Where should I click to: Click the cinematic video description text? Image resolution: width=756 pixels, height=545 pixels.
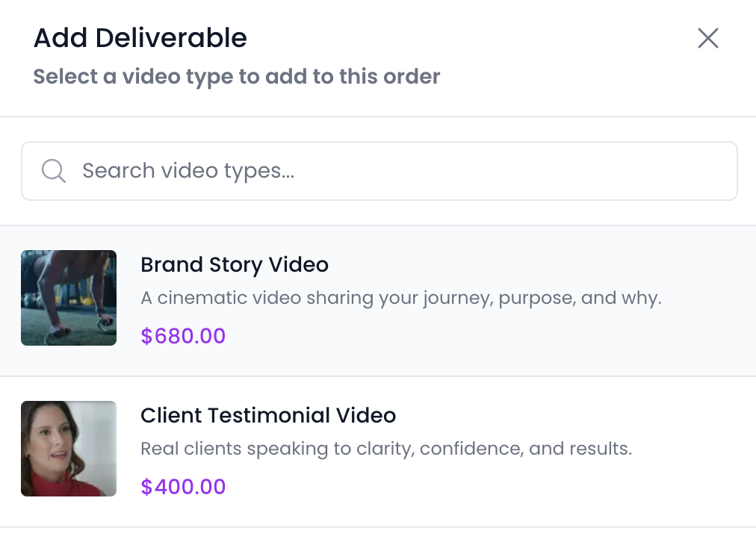400,299
